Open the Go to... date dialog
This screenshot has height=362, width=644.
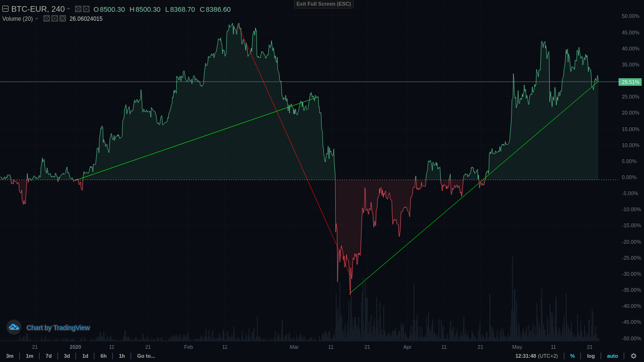point(146,356)
